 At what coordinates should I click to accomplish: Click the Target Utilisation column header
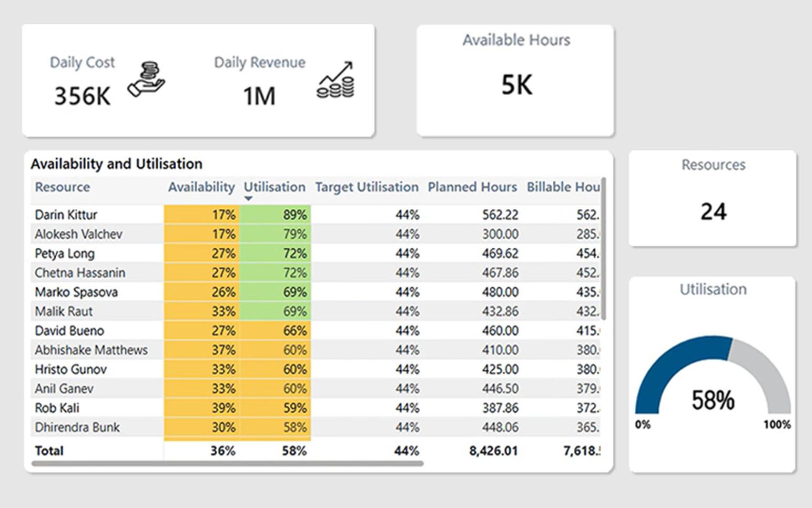point(367,187)
